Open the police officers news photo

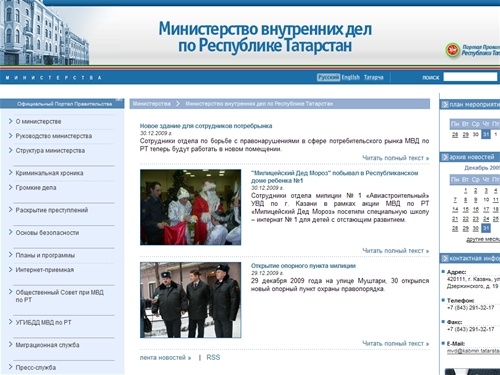[190, 300]
